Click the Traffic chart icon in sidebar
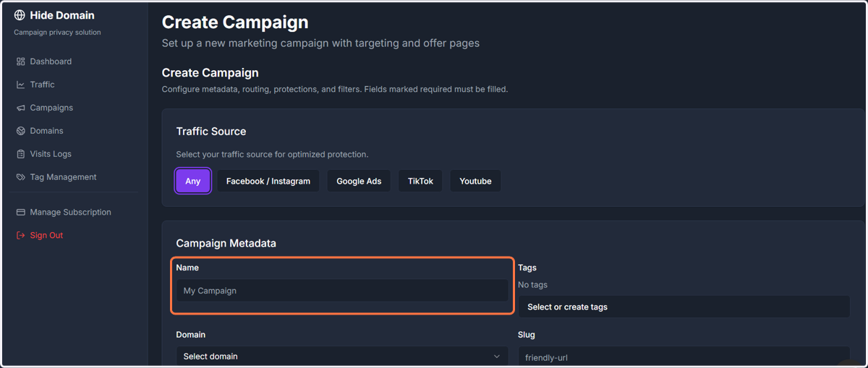 coord(20,85)
